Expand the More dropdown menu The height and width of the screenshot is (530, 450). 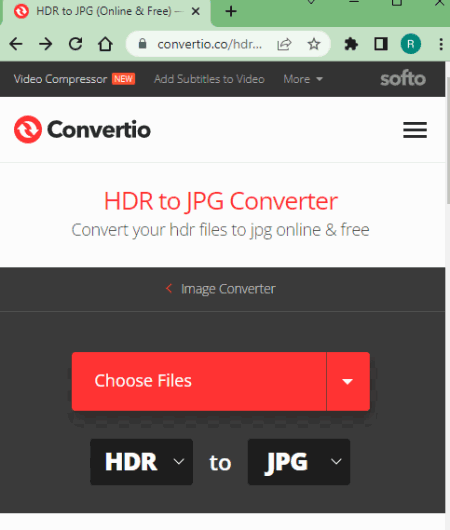(x=303, y=79)
